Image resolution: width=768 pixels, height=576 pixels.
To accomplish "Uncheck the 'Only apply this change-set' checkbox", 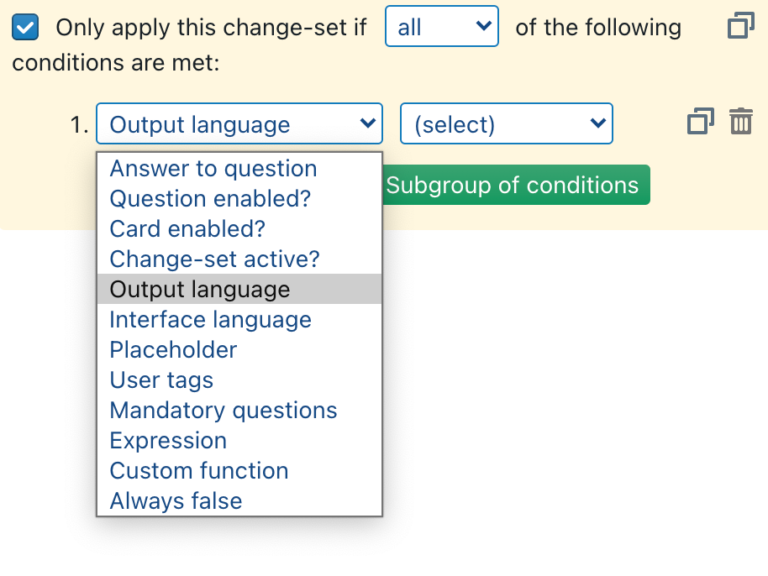I will 26,27.
